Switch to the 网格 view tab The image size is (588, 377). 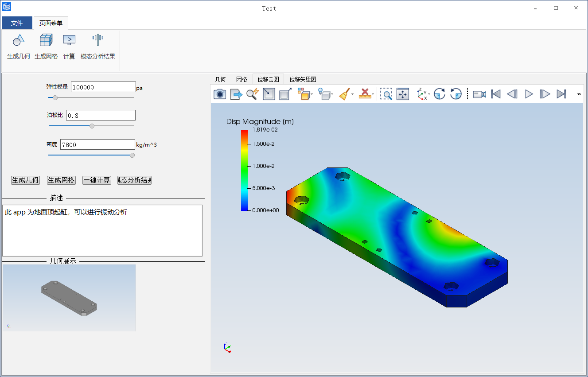pos(241,79)
